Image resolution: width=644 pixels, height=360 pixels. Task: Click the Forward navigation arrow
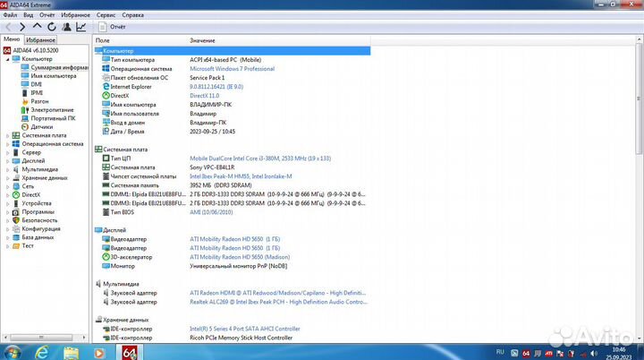click(22, 27)
